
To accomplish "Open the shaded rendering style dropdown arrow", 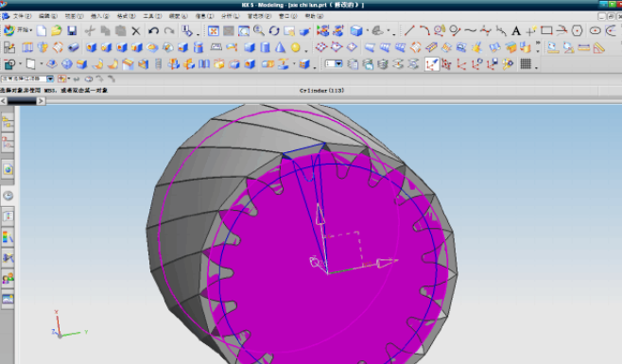I will pyautogui.click(x=368, y=31).
